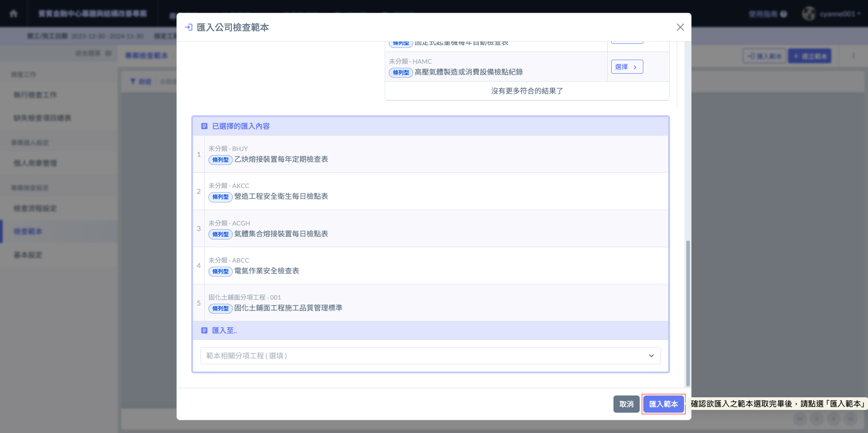The width and height of the screenshot is (868, 433).
Task: Click the 未分類 - HAMC label
Action: [x=410, y=61]
